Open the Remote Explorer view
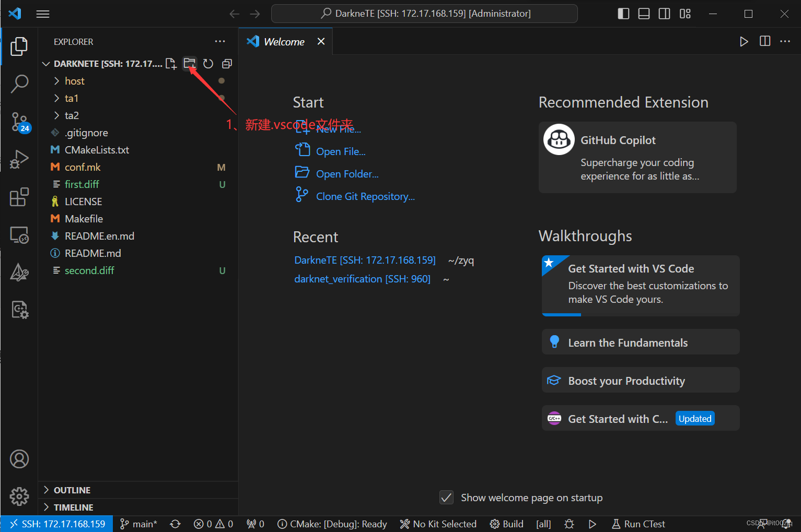The height and width of the screenshot is (532, 801). [x=19, y=235]
